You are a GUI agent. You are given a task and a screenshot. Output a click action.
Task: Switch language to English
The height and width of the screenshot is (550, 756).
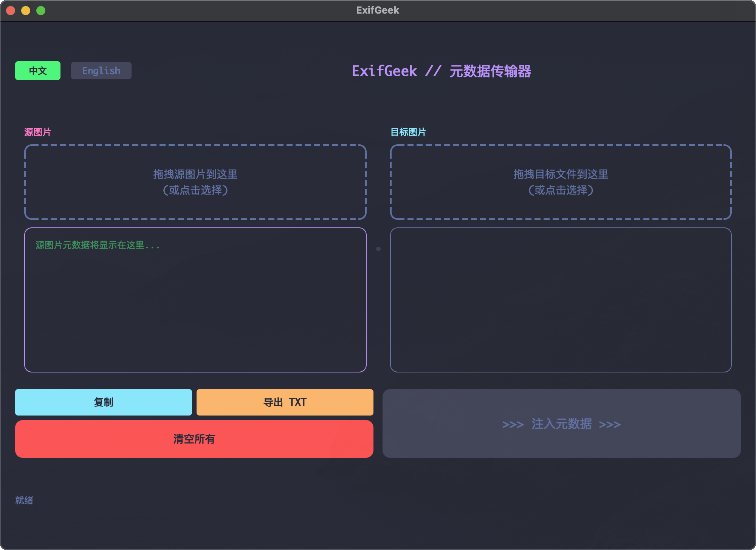(x=101, y=71)
